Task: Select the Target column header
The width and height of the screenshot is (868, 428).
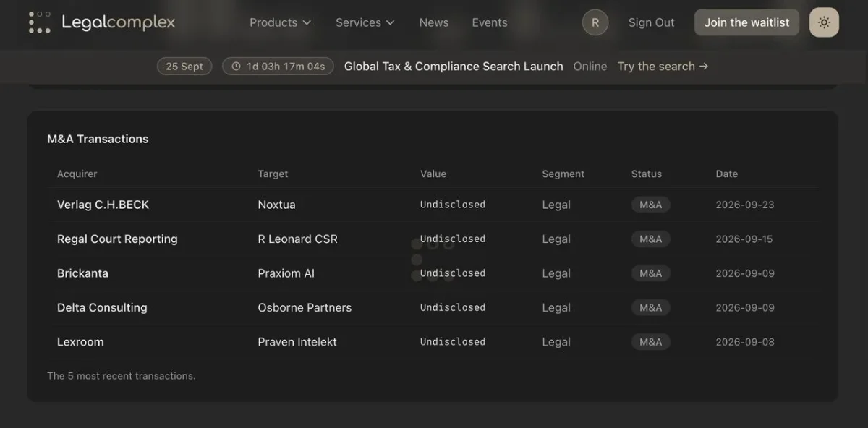Action: point(273,174)
